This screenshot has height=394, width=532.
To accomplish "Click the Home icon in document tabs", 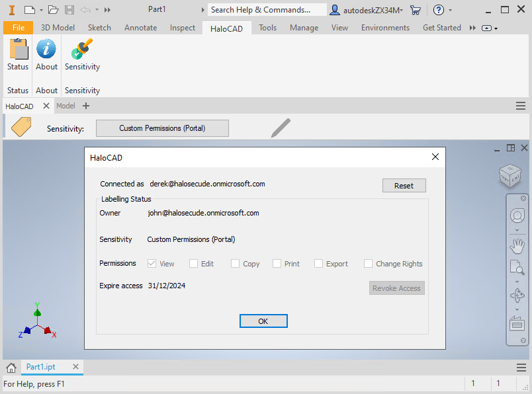I will pos(11,367).
